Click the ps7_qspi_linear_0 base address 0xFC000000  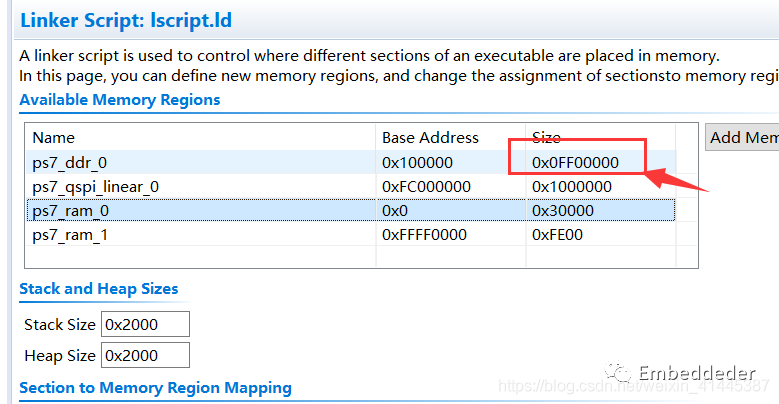[x=426, y=187]
